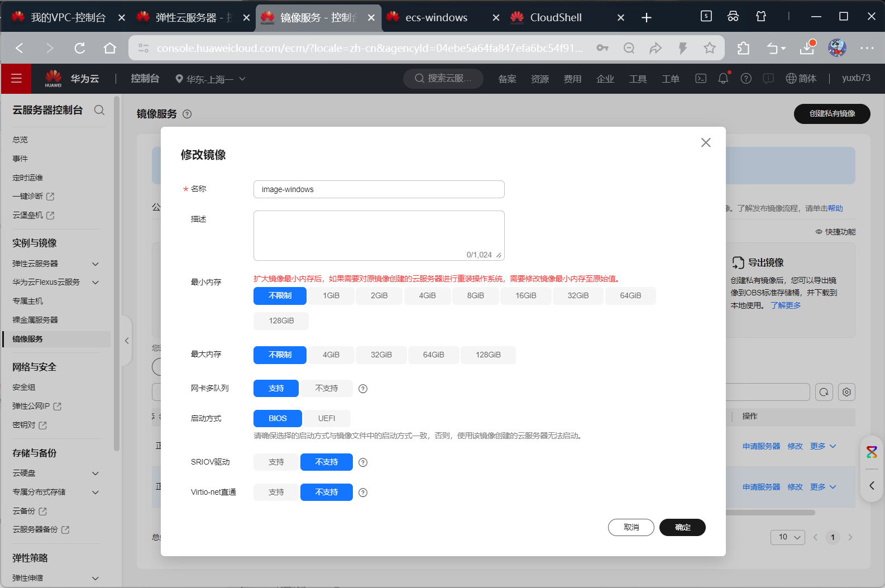Image resolution: width=885 pixels, height=588 pixels.
Task: Click the help icon beside 镜像服务 title
Action: click(188, 114)
